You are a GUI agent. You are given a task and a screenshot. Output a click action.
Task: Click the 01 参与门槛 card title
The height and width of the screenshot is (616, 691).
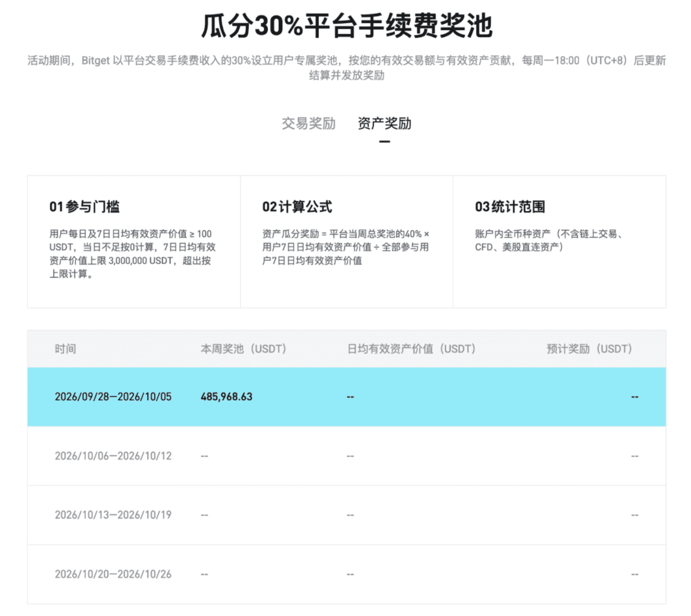click(85, 207)
